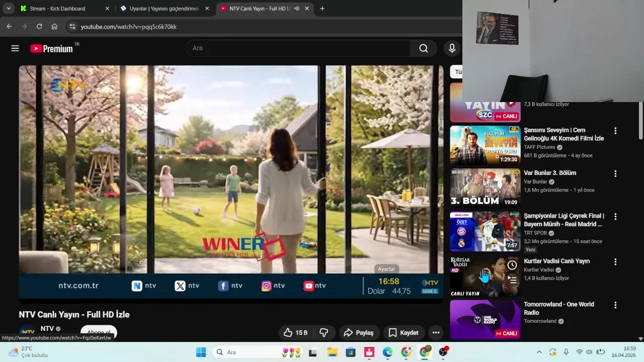Open the NTV live video player

231,184
